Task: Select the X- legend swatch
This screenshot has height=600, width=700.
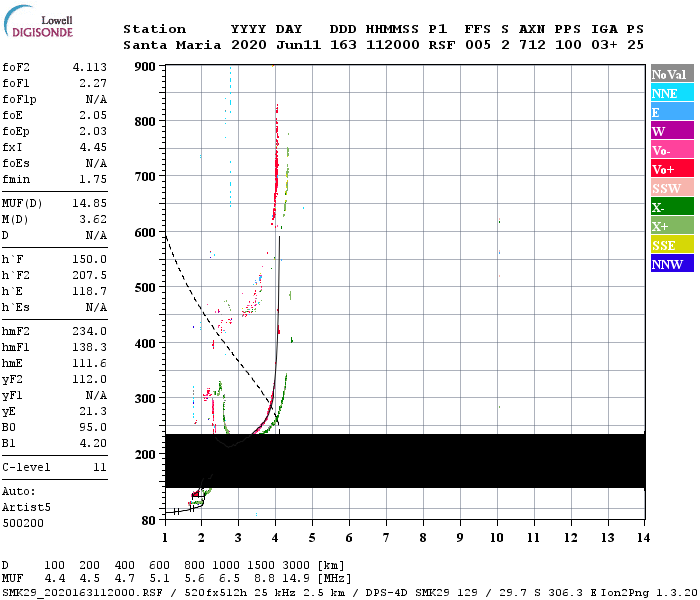Action: [672, 207]
